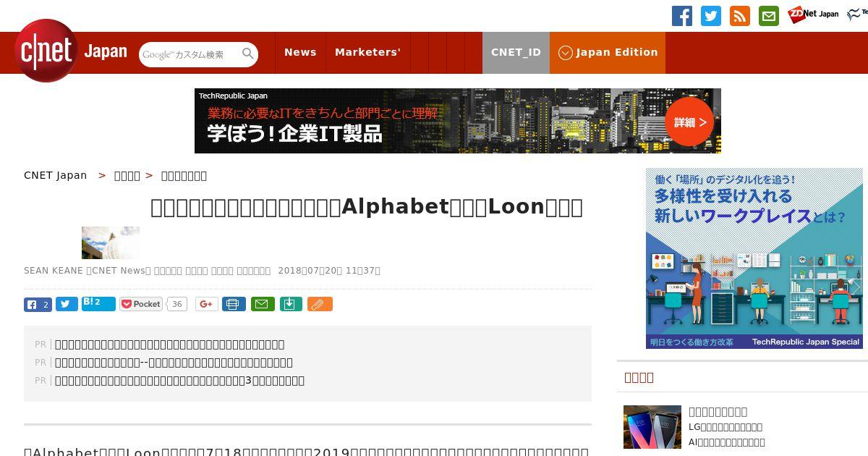Open the second PR link
Screen dimensions: 868x456
(x=174, y=363)
